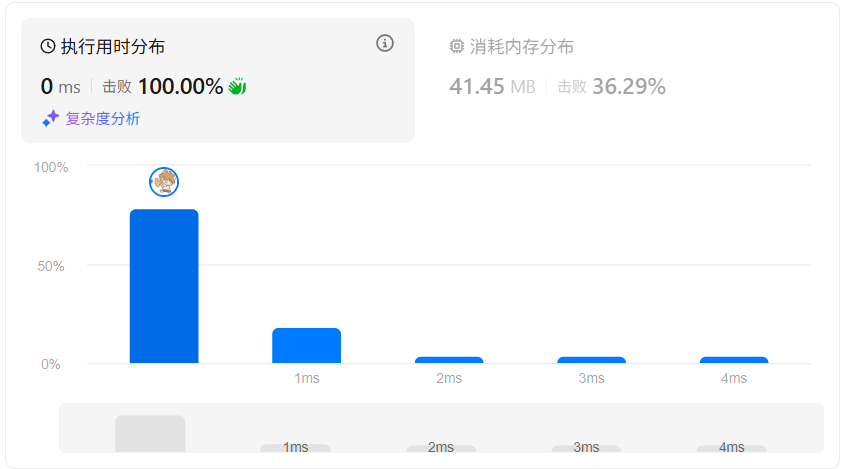Screen dimensions: 843x469
Task: Click the 2ms x-axis label under chart
Action: 449,378
